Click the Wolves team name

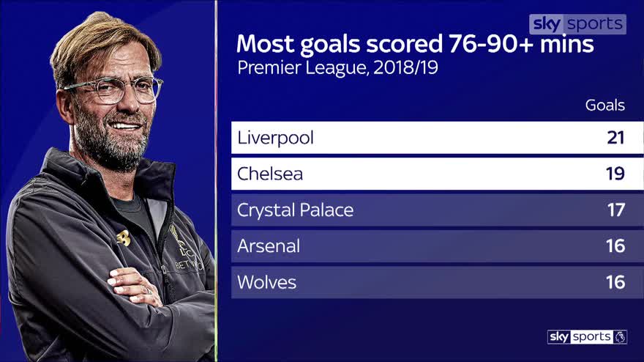click(x=266, y=282)
